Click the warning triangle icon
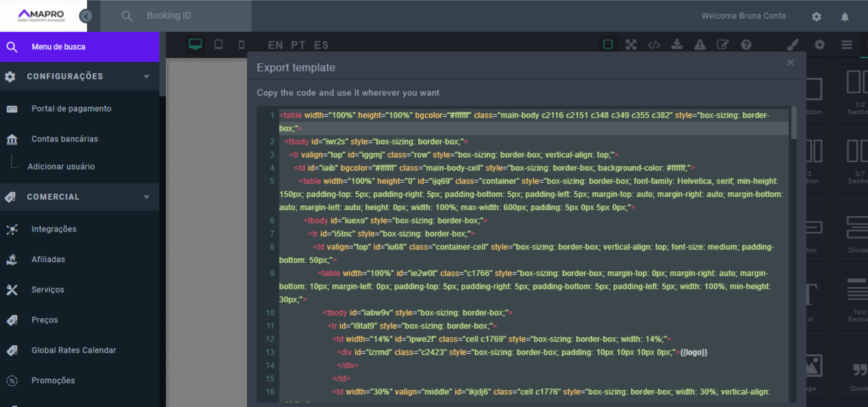Viewport: 868px width, 407px height. point(700,44)
